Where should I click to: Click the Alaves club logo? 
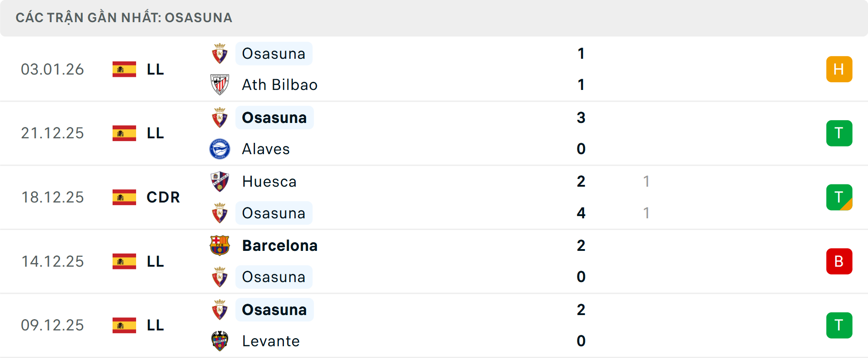coord(220,149)
